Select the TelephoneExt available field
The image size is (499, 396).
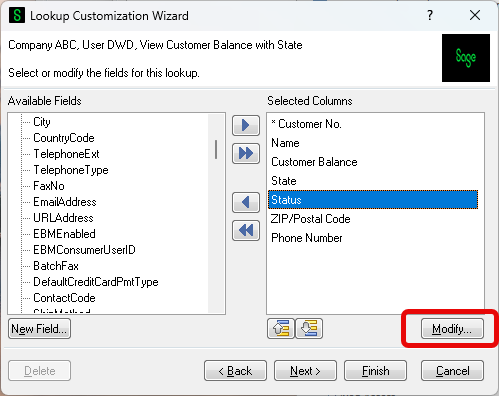[x=66, y=154]
